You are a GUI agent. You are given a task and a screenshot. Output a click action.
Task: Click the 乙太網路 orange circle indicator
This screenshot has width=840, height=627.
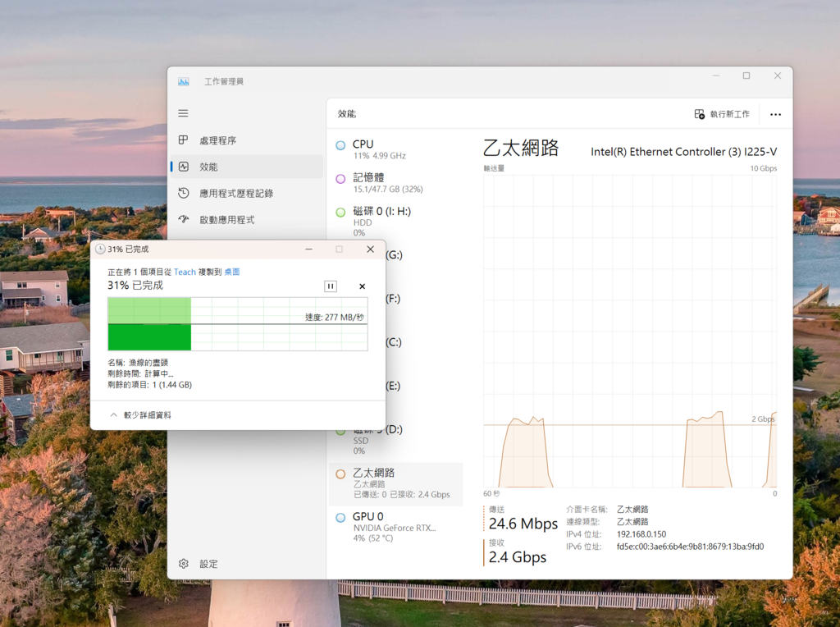[340, 474]
